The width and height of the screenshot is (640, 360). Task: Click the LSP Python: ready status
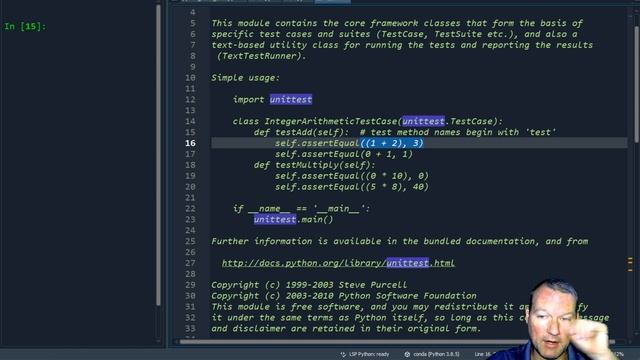(364, 354)
